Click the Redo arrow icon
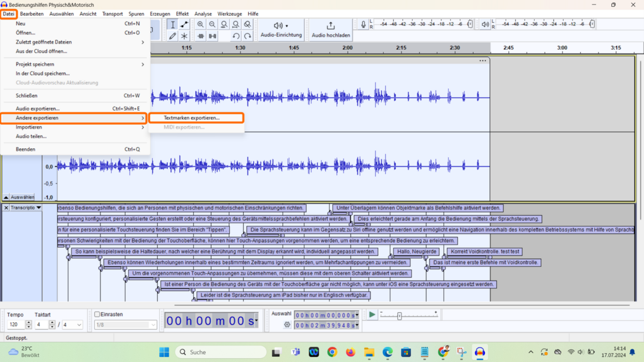Viewport: 644px width, 362px height. pos(247,36)
